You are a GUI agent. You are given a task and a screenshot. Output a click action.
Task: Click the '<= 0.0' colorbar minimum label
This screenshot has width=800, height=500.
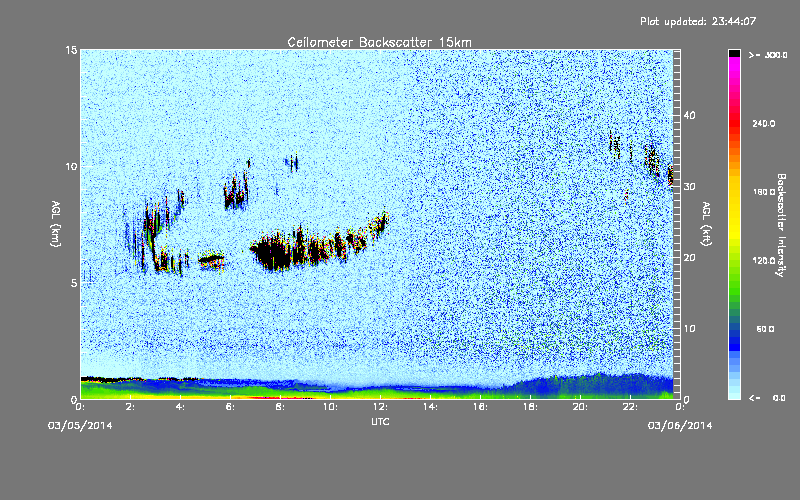(767, 398)
